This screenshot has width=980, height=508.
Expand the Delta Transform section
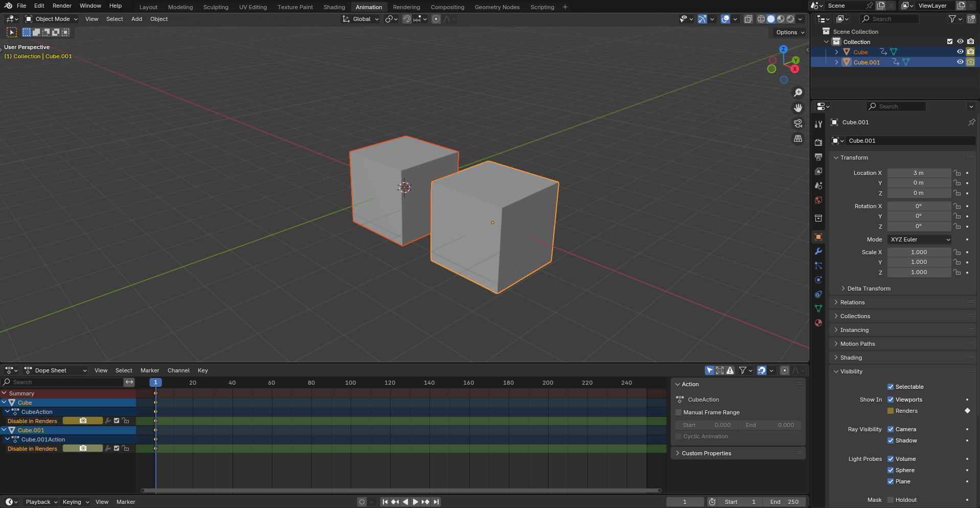click(868, 288)
